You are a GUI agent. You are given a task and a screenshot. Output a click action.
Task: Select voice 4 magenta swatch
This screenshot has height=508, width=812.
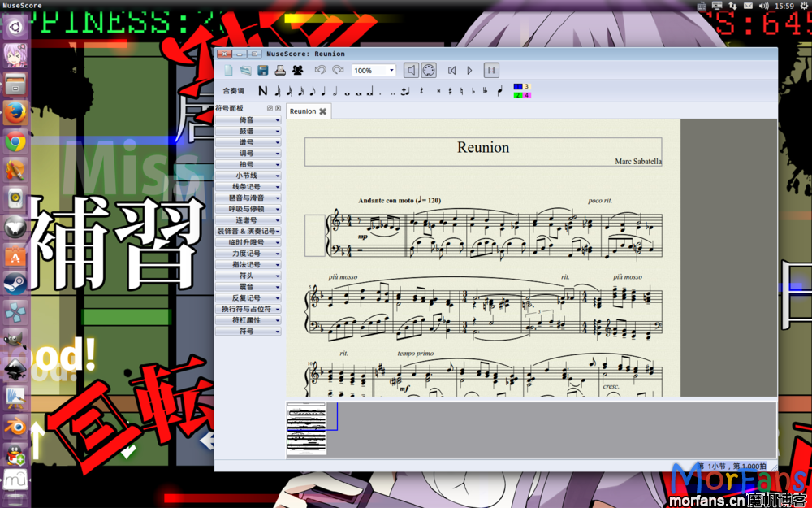click(527, 95)
